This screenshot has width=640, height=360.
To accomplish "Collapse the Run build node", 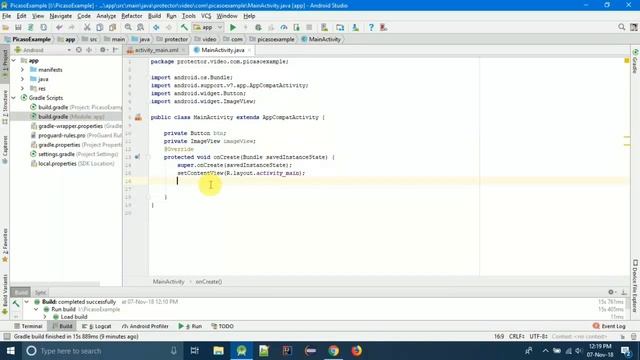I will coord(36,309).
